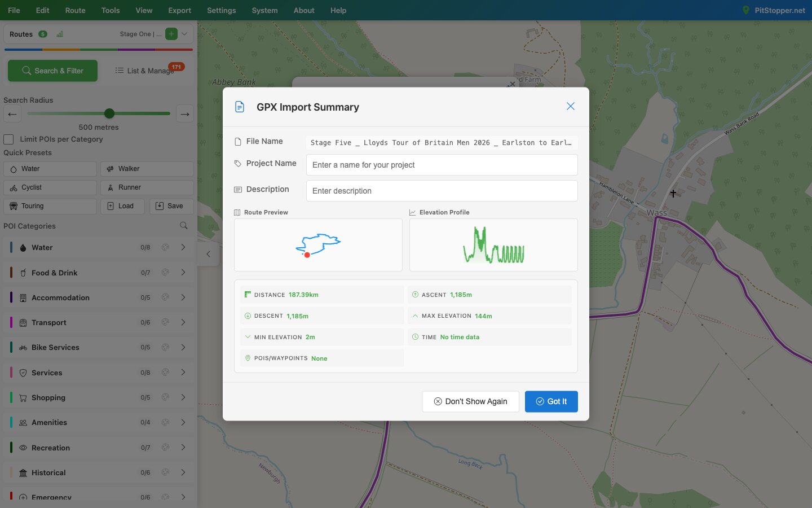
Task: Open the Routes selector dropdown chevron
Action: (x=184, y=34)
